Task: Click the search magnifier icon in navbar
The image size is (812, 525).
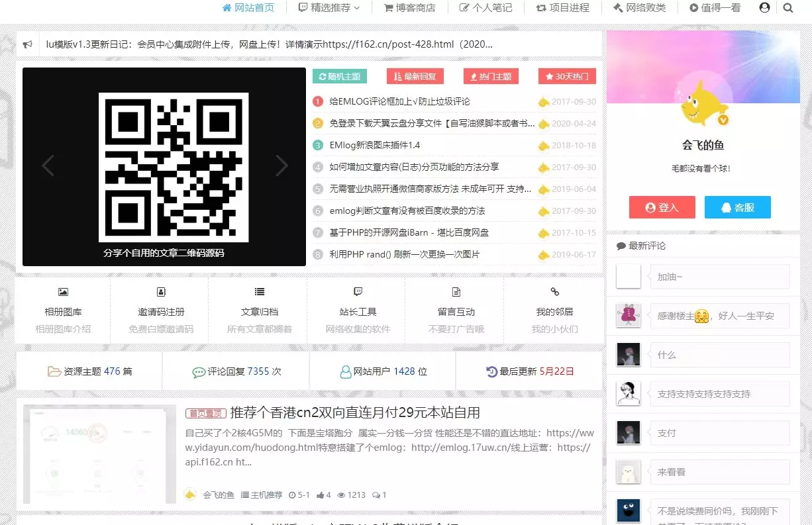Action: (x=787, y=8)
